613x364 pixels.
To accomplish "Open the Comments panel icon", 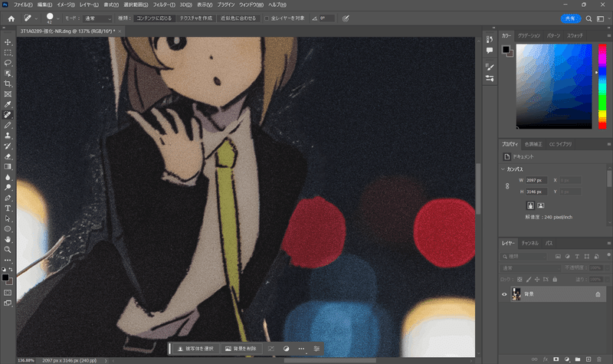I will click(490, 50).
